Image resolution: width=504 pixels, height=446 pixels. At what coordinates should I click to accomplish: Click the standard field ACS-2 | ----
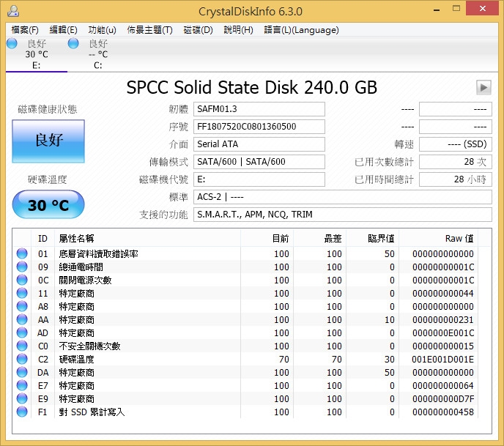(x=343, y=197)
